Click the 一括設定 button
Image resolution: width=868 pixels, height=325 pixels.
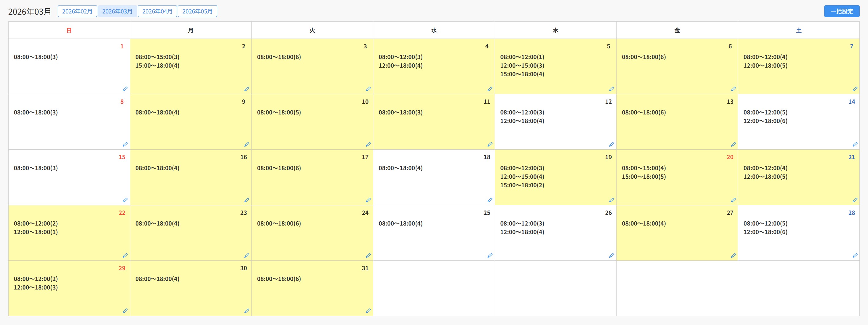(x=841, y=11)
